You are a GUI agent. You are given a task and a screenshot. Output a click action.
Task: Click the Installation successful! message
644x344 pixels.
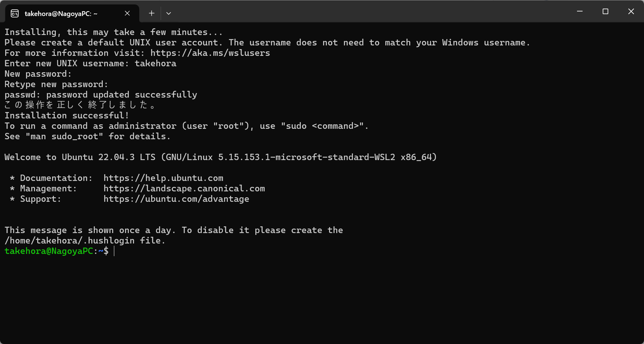point(67,116)
